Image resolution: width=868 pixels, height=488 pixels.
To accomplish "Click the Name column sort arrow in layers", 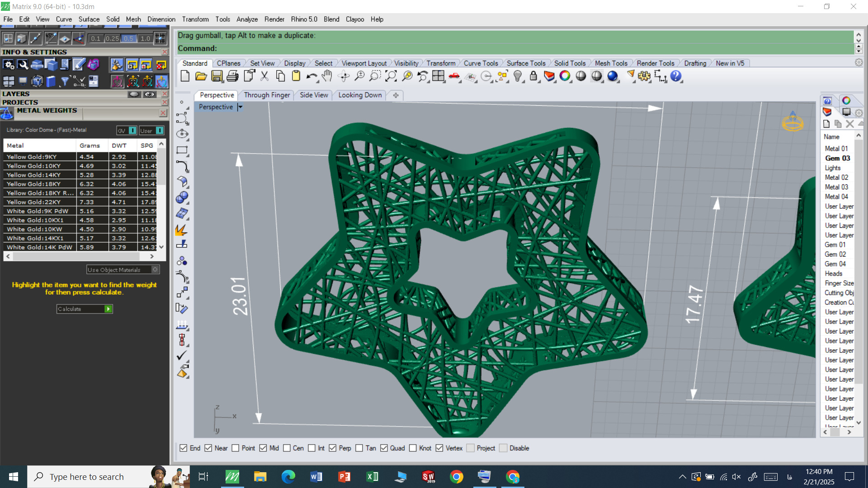I will pos(859,136).
